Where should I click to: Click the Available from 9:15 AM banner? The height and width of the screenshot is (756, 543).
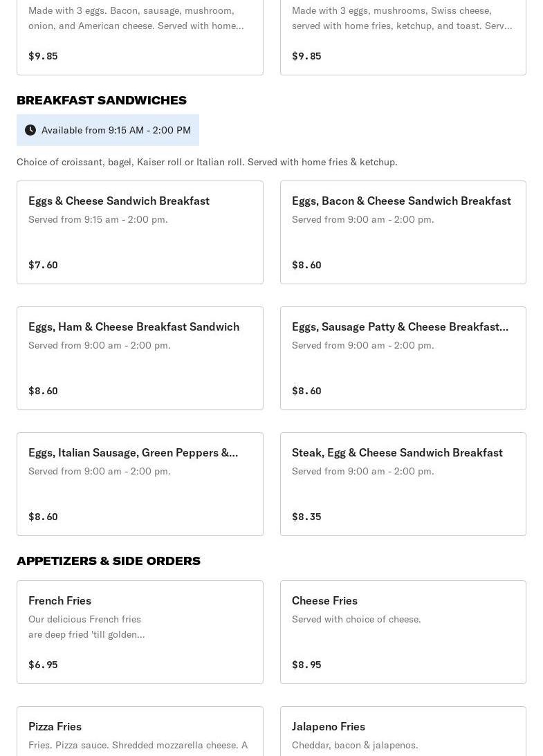coord(108,130)
